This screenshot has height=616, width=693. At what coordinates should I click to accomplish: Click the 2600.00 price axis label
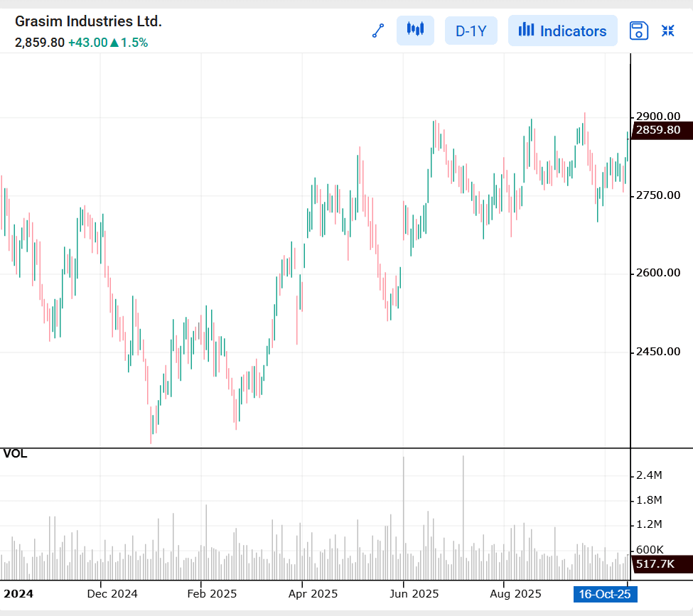coord(657,273)
